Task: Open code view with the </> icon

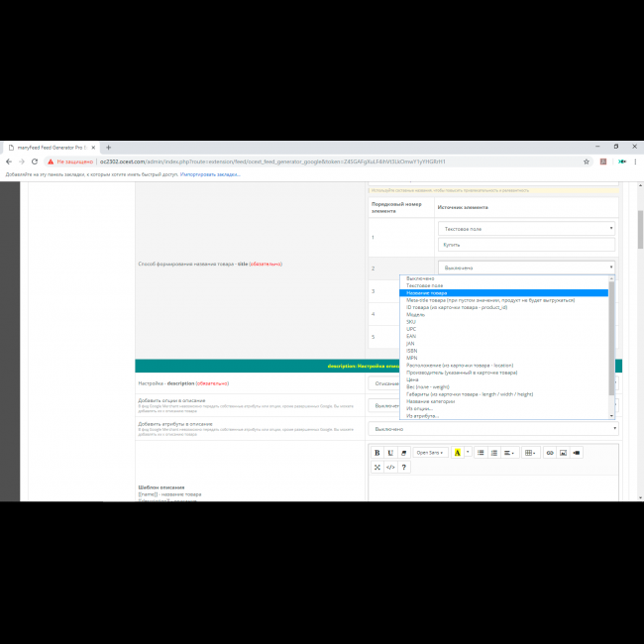Action: point(390,467)
